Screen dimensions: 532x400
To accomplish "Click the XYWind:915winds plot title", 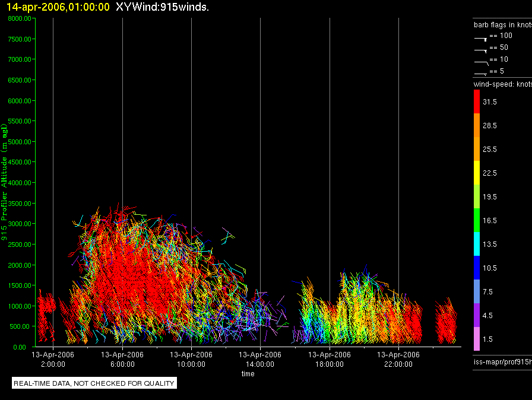I will point(162,7).
